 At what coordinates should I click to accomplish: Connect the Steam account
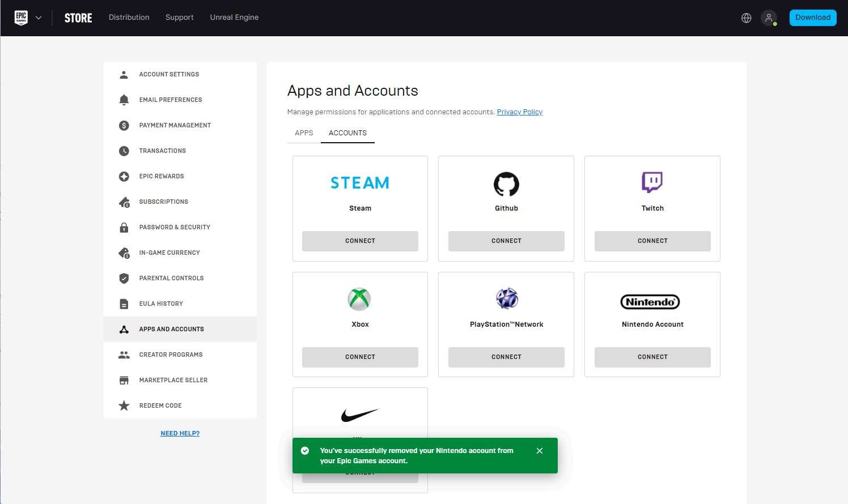click(360, 241)
